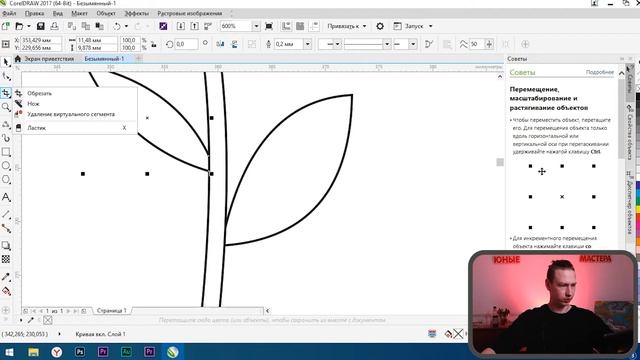Select the Polygon tool in toolbox
Image resolution: width=640 pixels, height=360 pixels.
click(6, 180)
